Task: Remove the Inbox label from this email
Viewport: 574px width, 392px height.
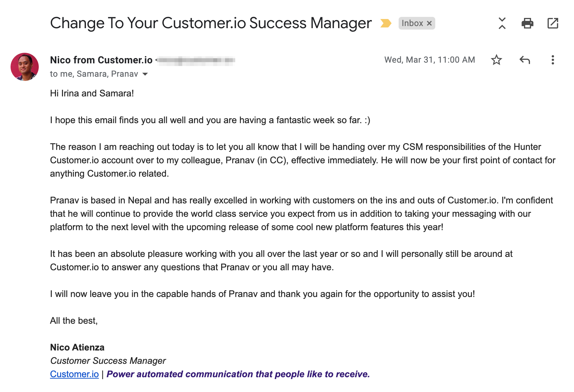Action: pyautogui.click(x=429, y=23)
